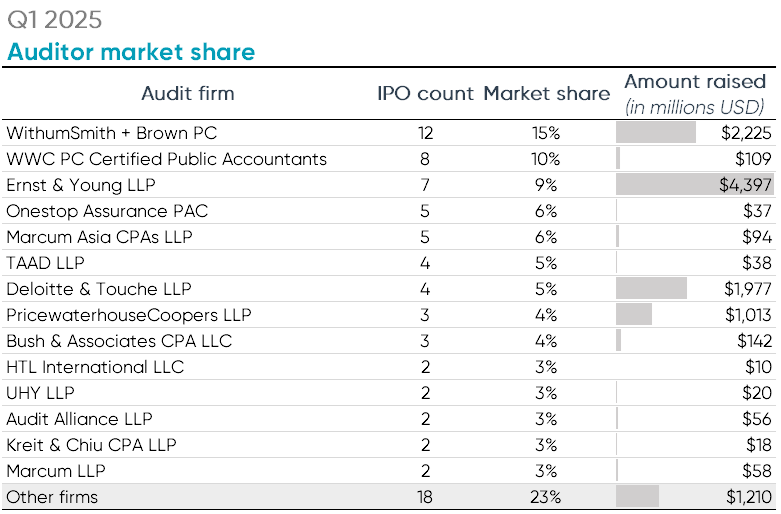The image size is (781, 514).
Task: Click the Q1 2025 heading
Action: 55,20
